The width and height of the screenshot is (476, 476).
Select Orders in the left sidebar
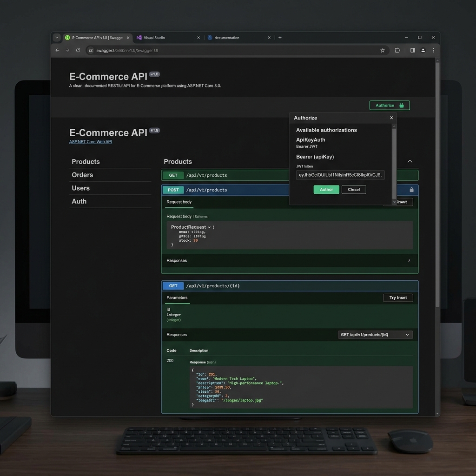82,175
